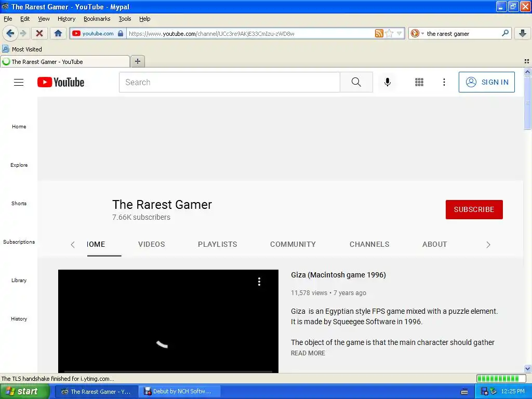Click the browser Back arrow button

[x=10, y=33]
